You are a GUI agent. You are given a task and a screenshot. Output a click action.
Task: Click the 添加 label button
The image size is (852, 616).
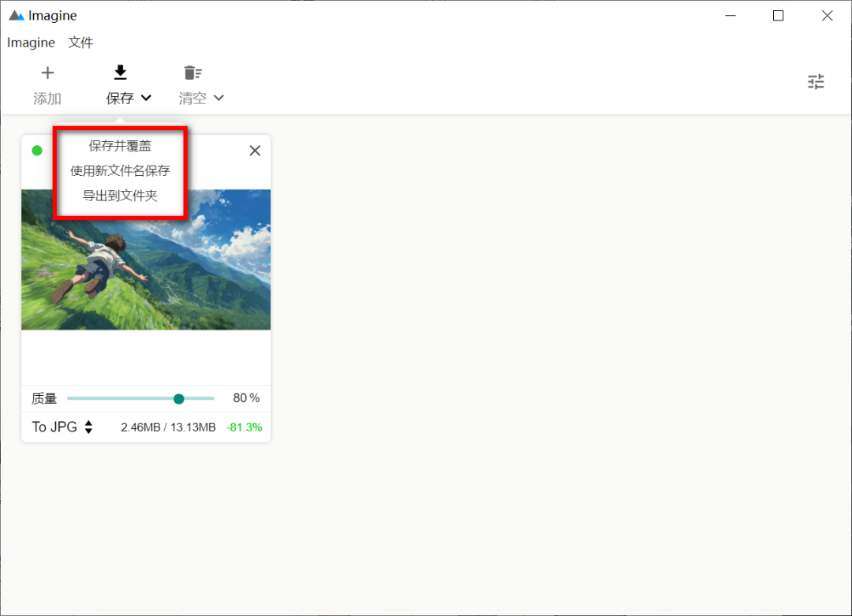coord(47,99)
